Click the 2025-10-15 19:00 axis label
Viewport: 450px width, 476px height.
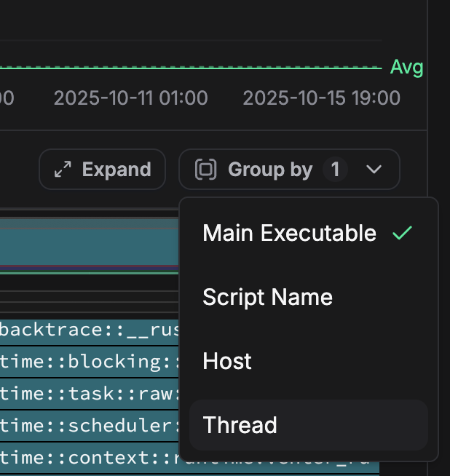(321, 98)
